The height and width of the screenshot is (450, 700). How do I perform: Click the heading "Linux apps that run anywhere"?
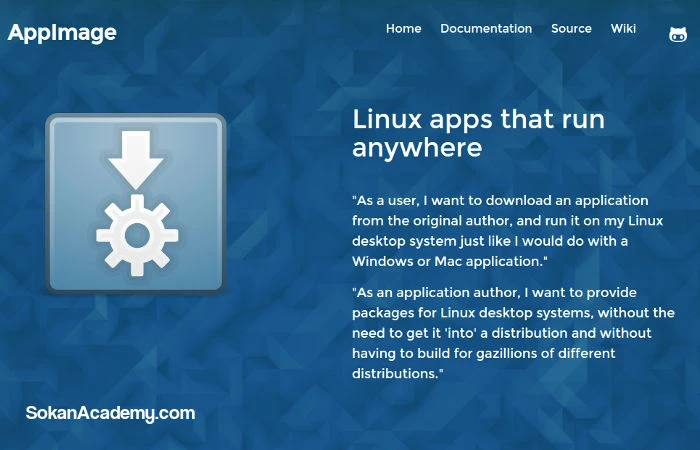[478, 133]
